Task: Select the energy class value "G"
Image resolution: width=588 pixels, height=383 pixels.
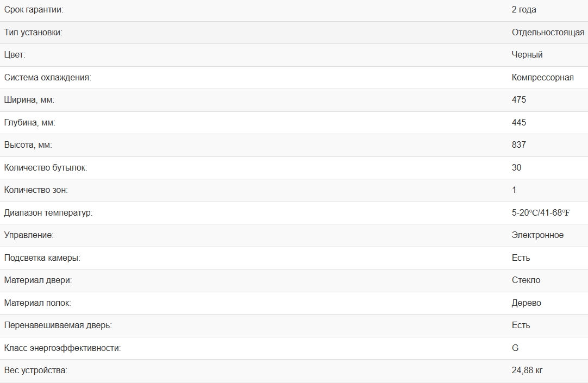Action: tap(515, 348)
